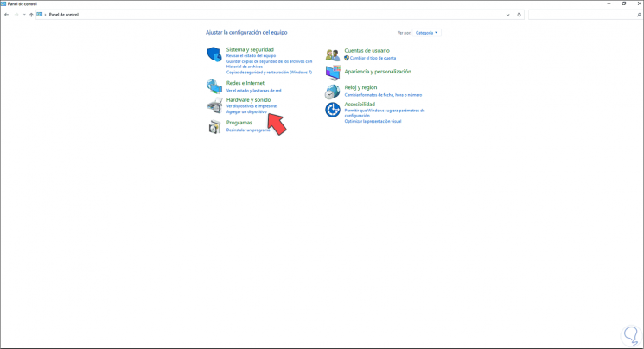Screen dimensions: 644x349
Task: Click the Programas box icon
Action: (214, 126)
